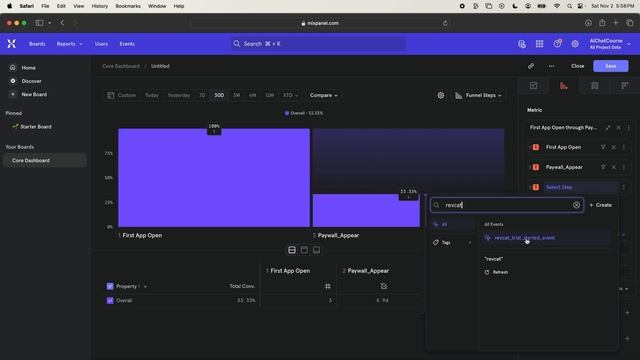Click the Close button
The width and height of the screenshot is (640, 360).
tap(578, 66)
